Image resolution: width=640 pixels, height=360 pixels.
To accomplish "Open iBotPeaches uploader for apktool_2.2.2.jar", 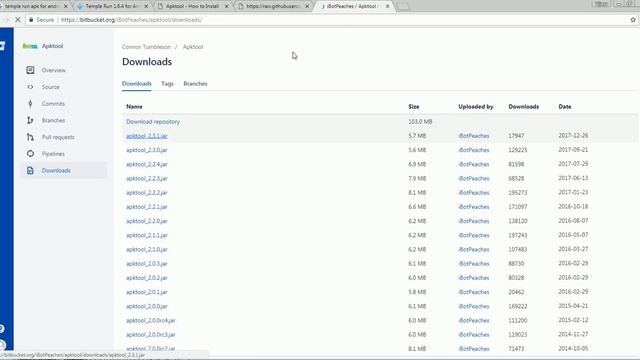I will click(x=473, y=193).
